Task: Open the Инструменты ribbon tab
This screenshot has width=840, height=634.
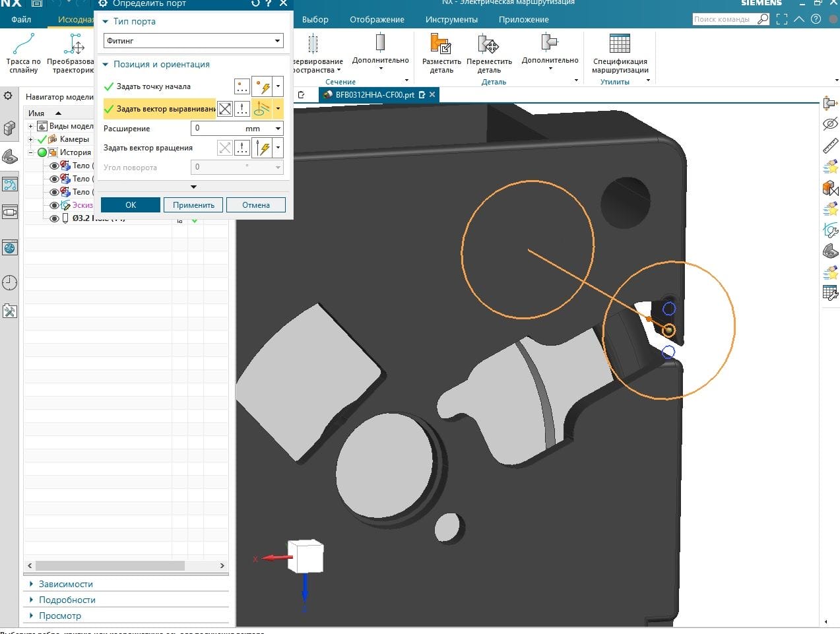Action: (x=451, y=19)
